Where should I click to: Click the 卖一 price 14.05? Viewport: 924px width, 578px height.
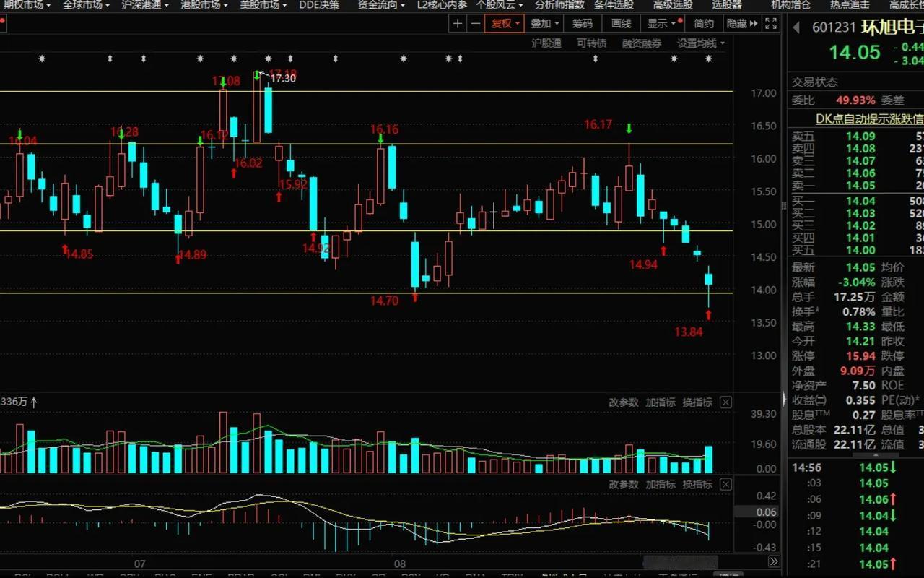click(x=860, y=186)
